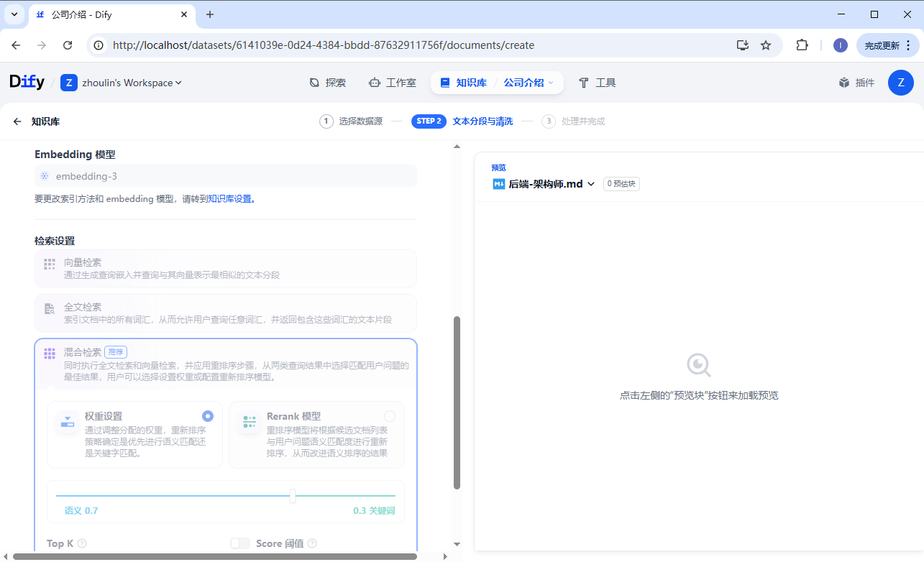Select the Rerank 模型 radio option
This screenshot has height=562, width=924.
coord(390,416)
